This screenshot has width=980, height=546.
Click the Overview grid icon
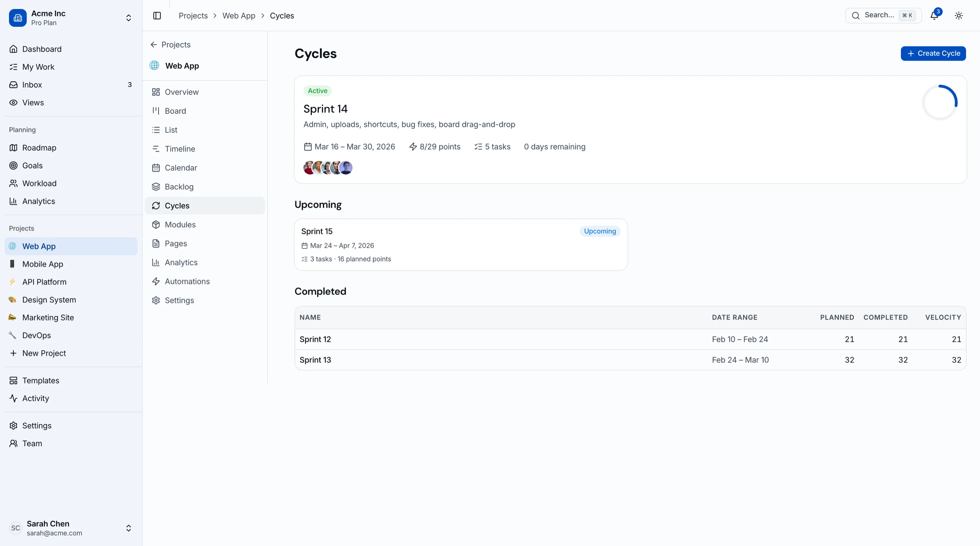[x=156, y=92]
